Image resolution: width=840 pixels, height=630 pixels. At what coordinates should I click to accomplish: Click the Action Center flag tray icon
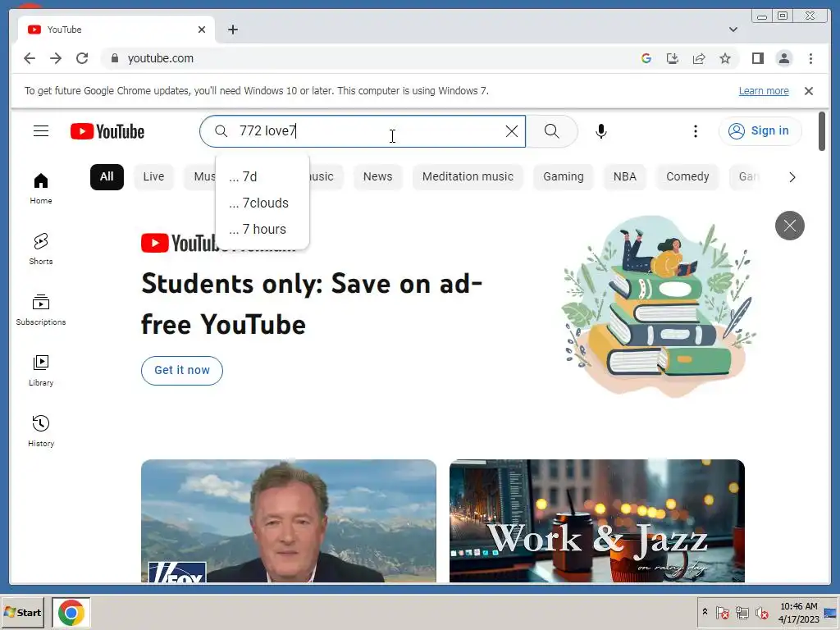[x=722, y=612]
